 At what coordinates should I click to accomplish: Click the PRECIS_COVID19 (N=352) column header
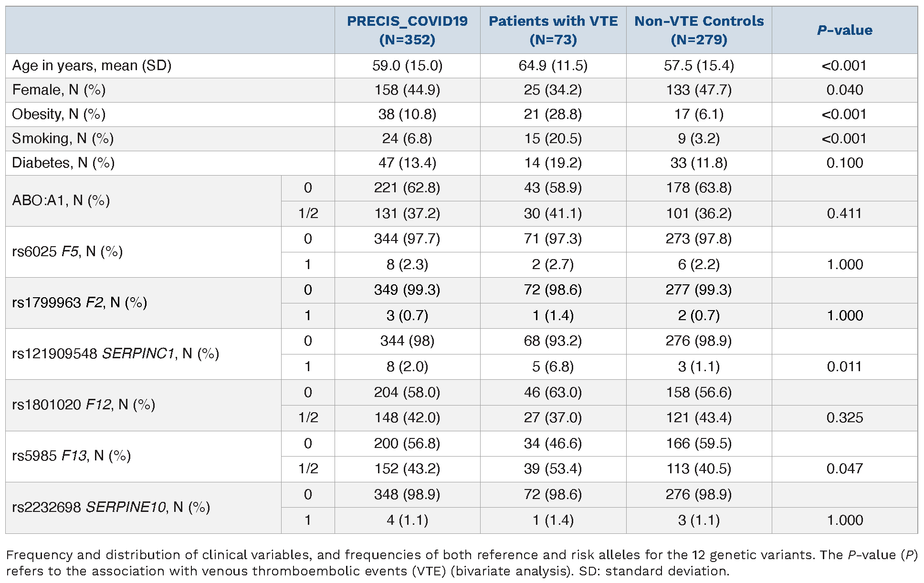point(407,30)
